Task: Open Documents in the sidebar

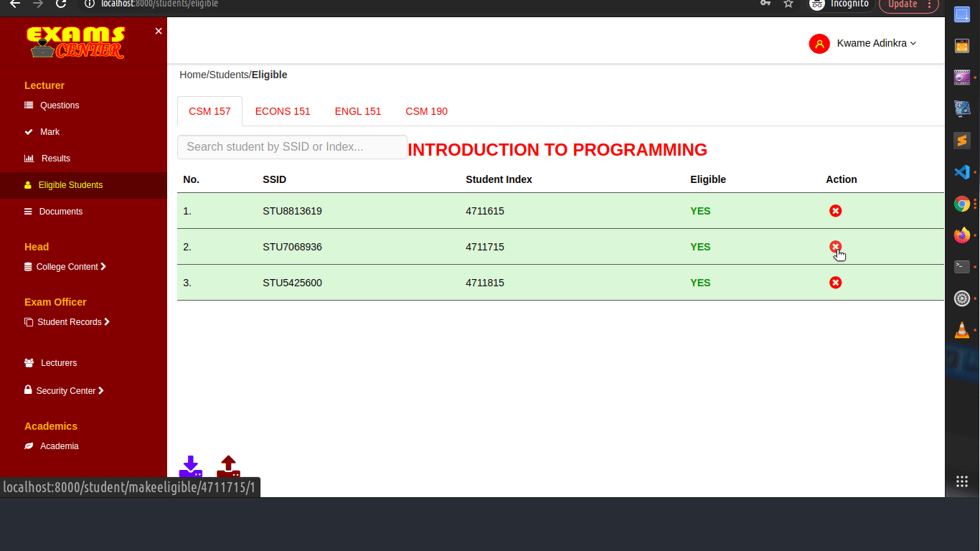Action: pyautogui.click(x=61, y=212)
